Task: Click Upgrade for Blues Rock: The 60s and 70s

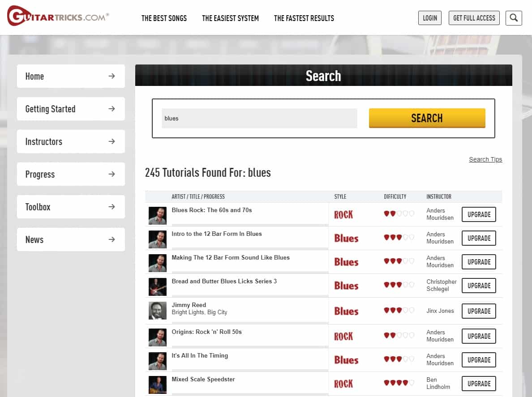Action: (479, 214)
